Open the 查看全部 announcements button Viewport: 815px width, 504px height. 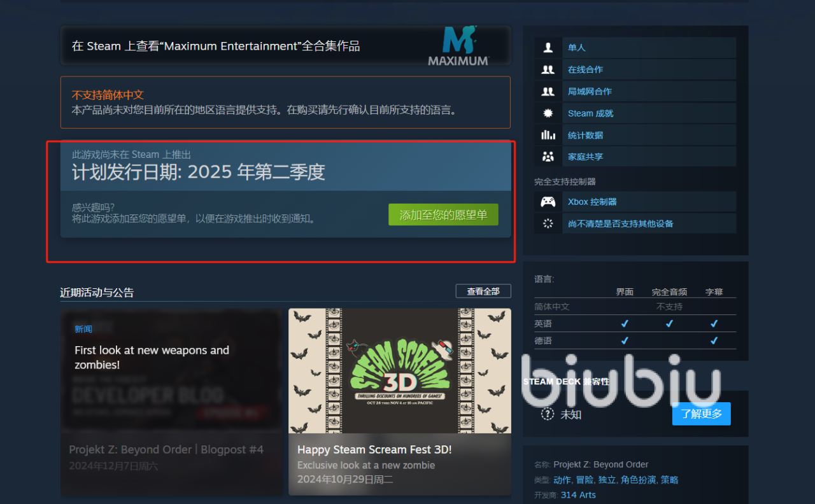(483, 291)
